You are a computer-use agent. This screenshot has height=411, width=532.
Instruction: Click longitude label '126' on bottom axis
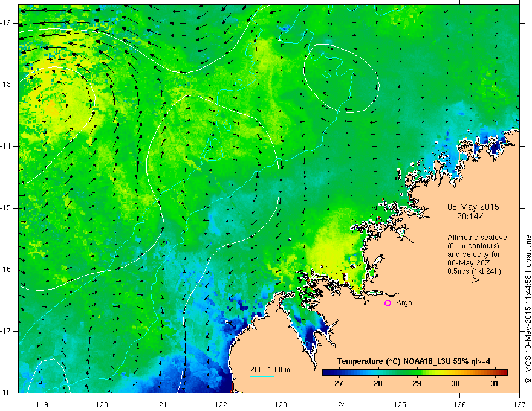[x=459, y=404]
